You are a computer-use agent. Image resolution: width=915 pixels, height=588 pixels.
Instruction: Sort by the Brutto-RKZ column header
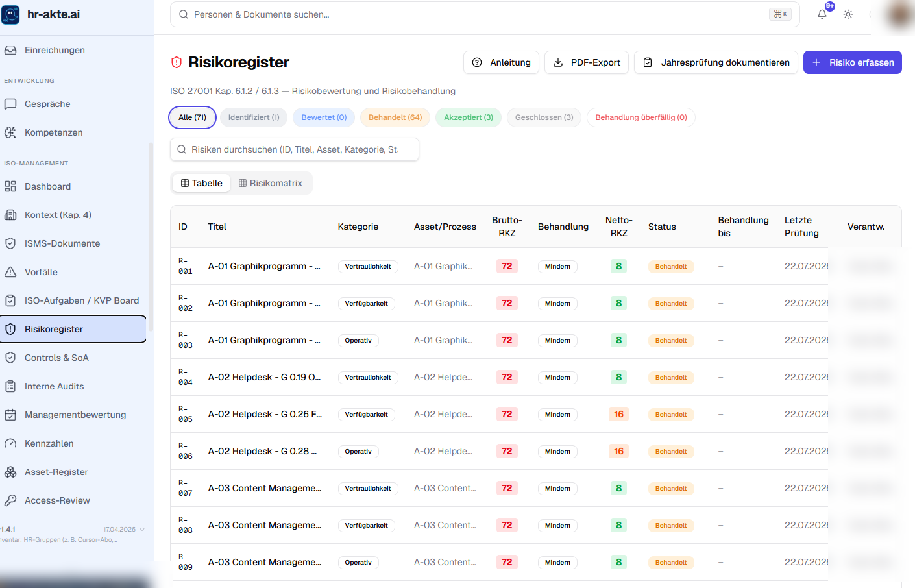point(507,227)
